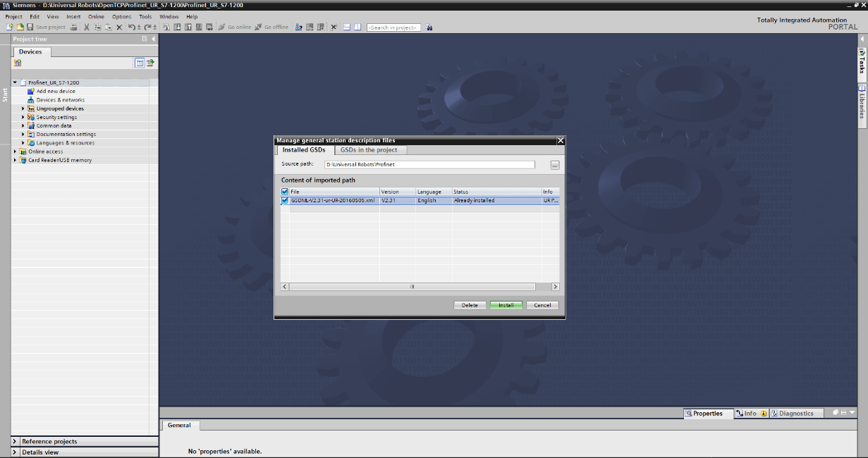This screenshot has height=458, width=868.
Task: Click the Delete X toolbar icon
Action: point(119,27)
